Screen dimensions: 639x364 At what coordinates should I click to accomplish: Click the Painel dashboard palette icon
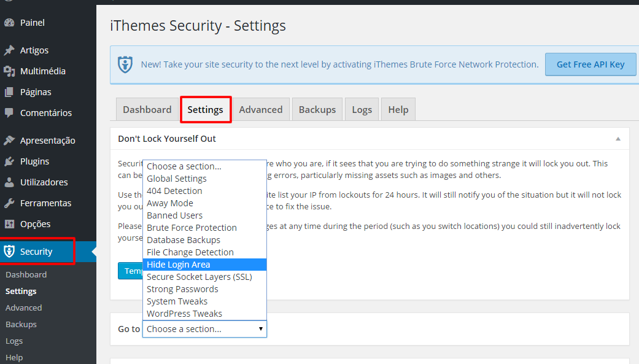[x=9, y=23]
